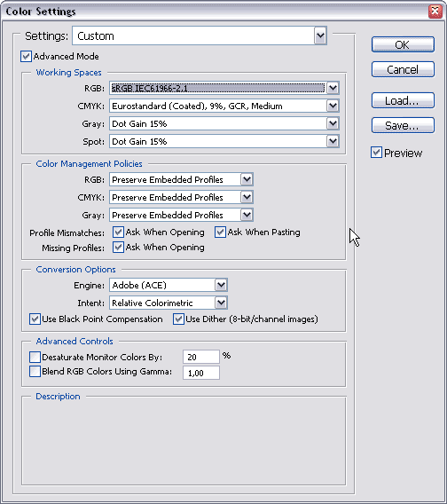Open the Spot working space dropdown
Screen dimensions: 447x504
click(224, 141)
